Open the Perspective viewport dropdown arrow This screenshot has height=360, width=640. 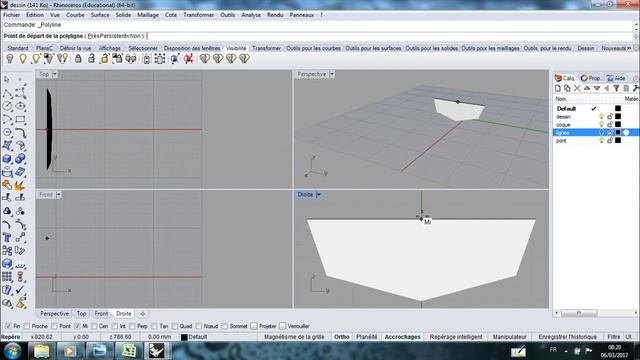point(332,74)
